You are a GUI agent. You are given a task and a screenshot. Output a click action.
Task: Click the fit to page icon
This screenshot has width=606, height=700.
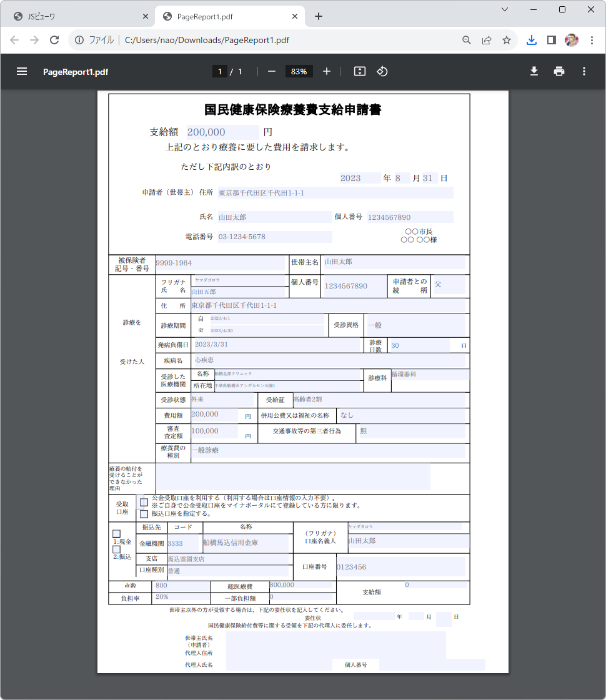click(x=359, y=71)
